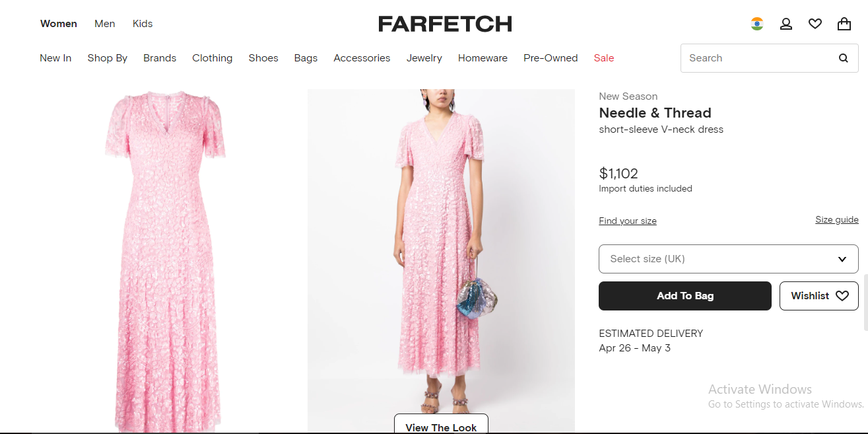
Task: Open the Brands menu
Action: point(160,58)
